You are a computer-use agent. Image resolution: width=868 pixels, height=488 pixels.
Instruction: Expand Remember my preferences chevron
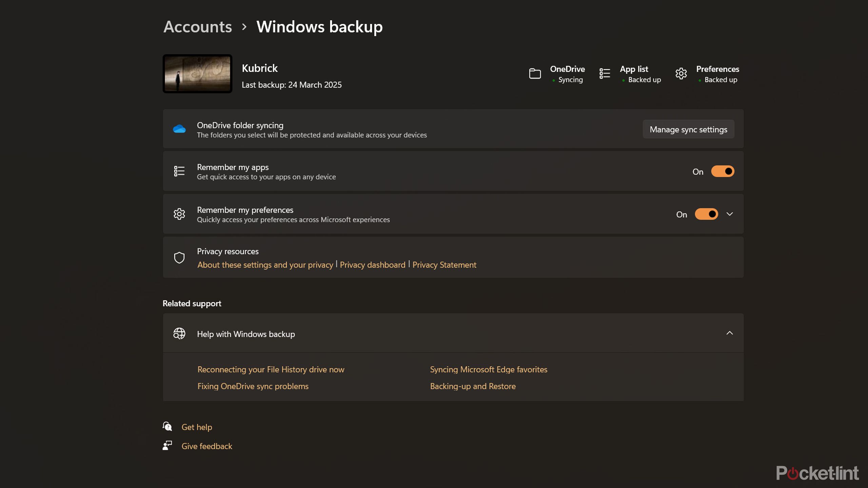click(x=730, y=214)
